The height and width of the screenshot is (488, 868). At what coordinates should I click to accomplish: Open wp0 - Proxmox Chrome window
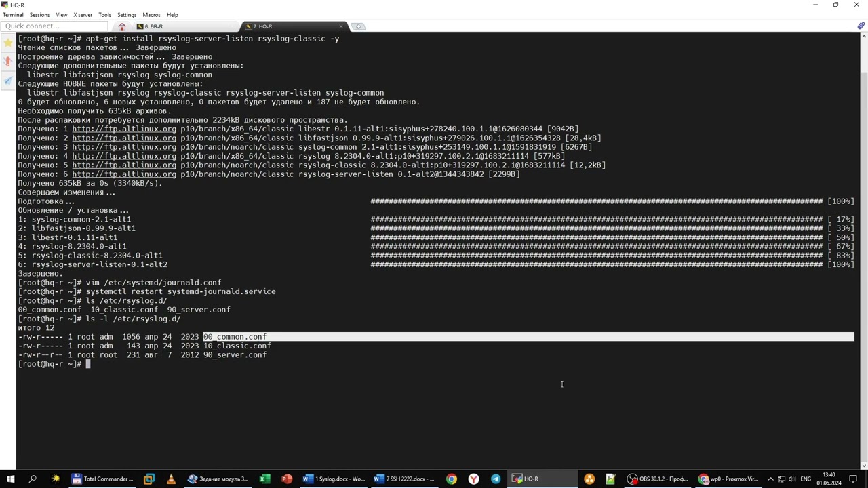728,479
